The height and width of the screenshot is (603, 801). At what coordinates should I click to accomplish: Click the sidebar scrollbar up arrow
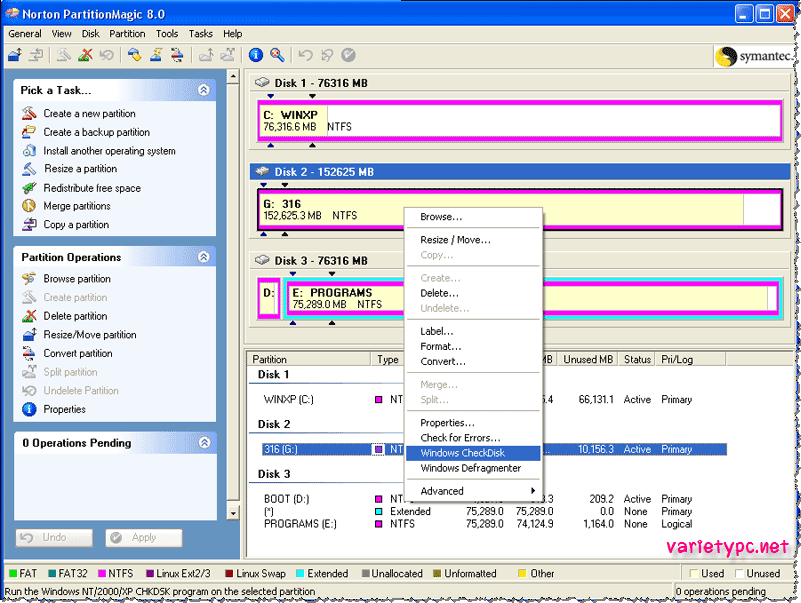(x=233, y=77)
